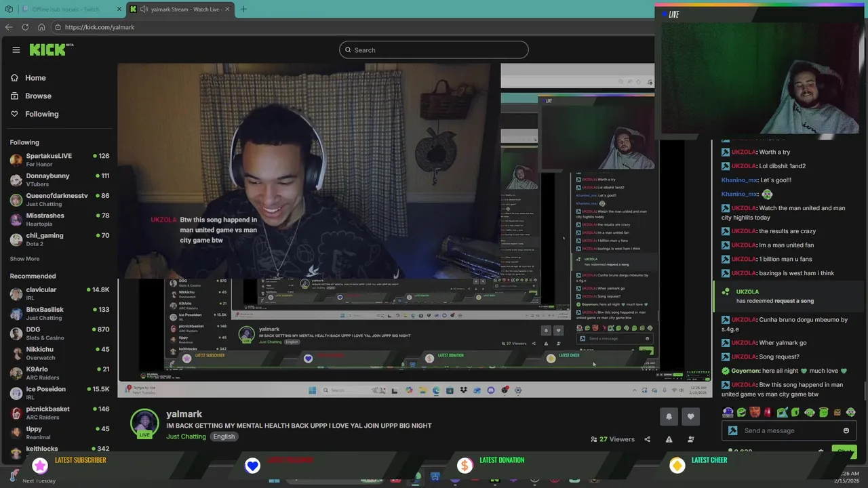Insert the red emote

click(768, 412)
